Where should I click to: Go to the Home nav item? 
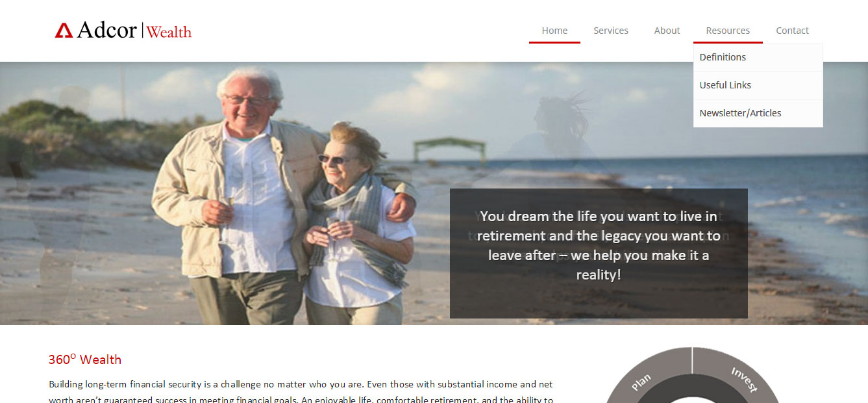tap(554, 31)
